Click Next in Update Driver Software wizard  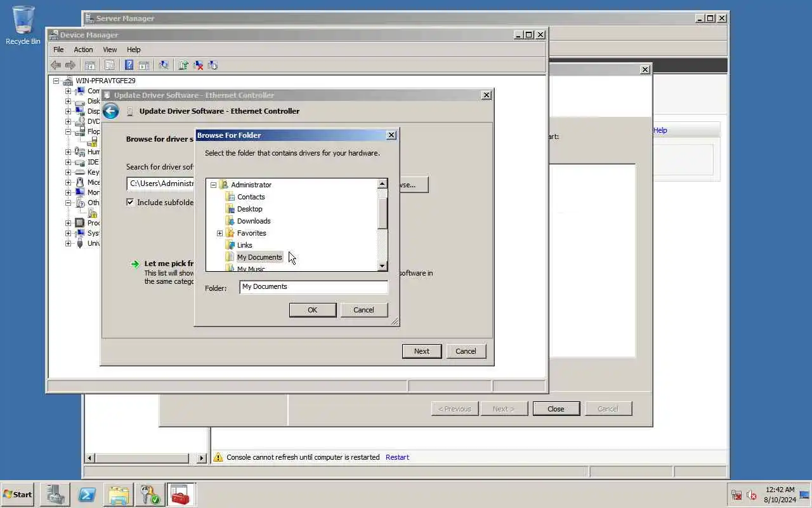click(x=422, y=351)
